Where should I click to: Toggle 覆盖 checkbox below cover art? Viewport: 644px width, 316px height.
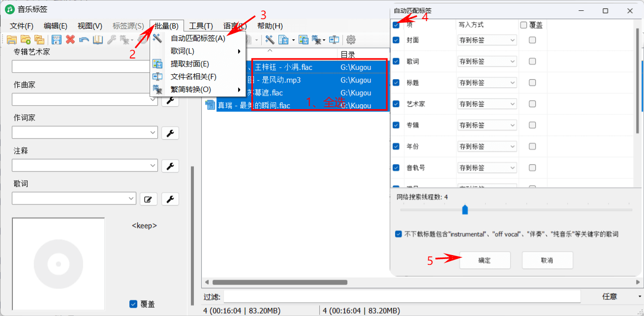click(x=133, y=304)
